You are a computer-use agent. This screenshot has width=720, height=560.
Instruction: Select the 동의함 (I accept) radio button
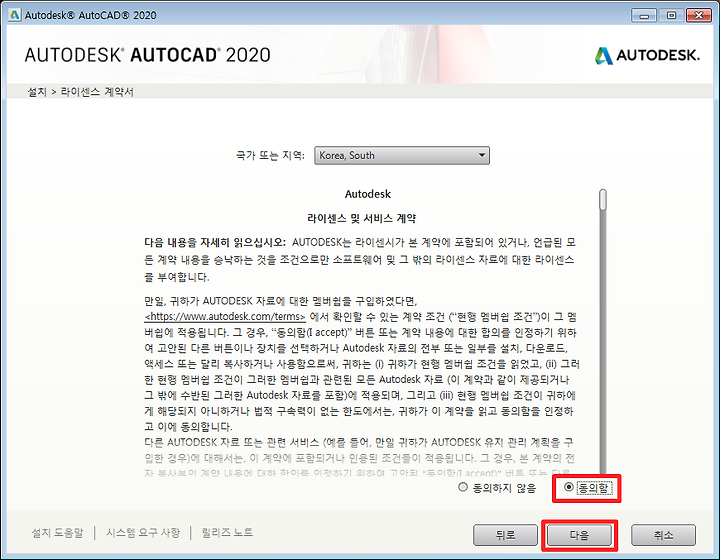click(569, 487)
